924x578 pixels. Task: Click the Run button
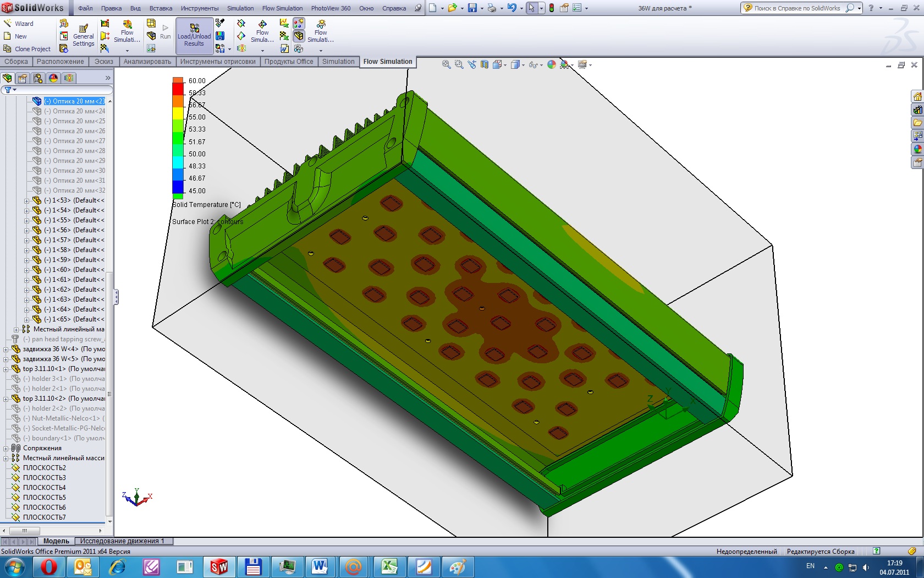pyautogui.click(x=166, y=31)
